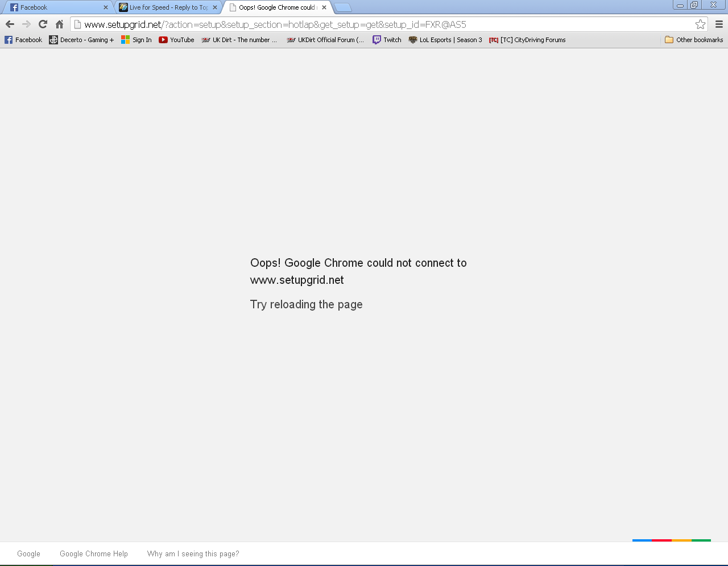The image size is (728, 566).
Task: Open the UK Dirt - The number bookmark
Action: (239, 40)
